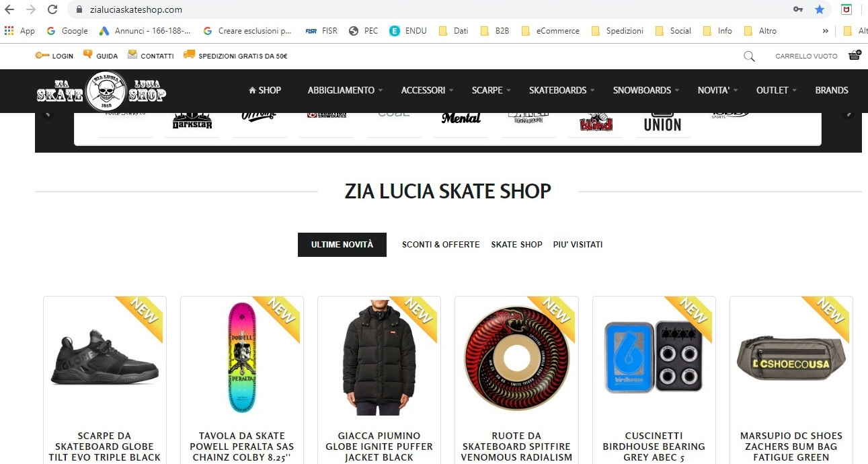Bookmark page with the star icon
This screenshot has width=868, height=464.
(819, 9)
